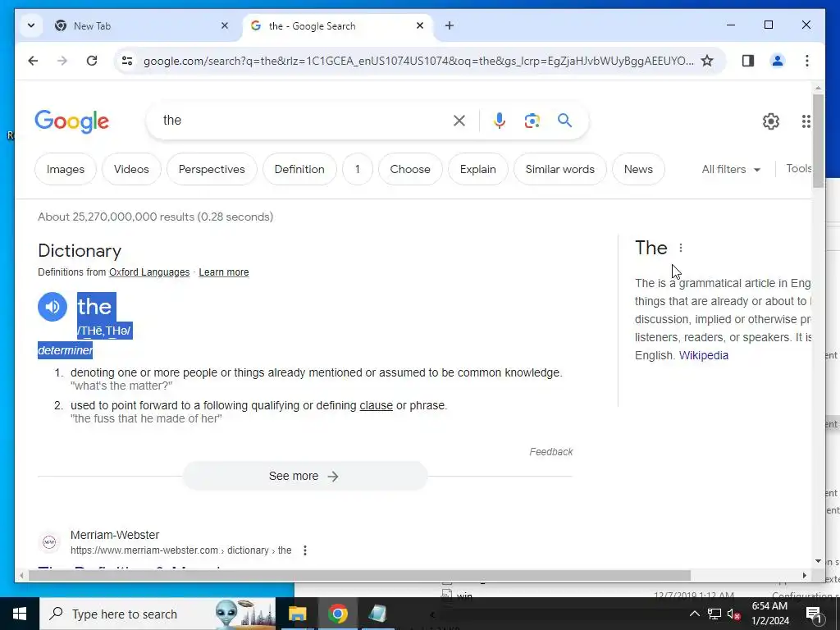
Task: Follow the 'clause' definition link
Action: click(x=376, y=405)
